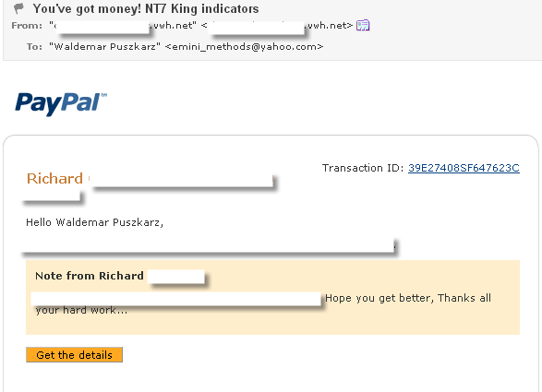This screenshot has width=542, height=392.
Task: Open transaction ID 39E27408SF647623C link
Action: pos(464,168)
